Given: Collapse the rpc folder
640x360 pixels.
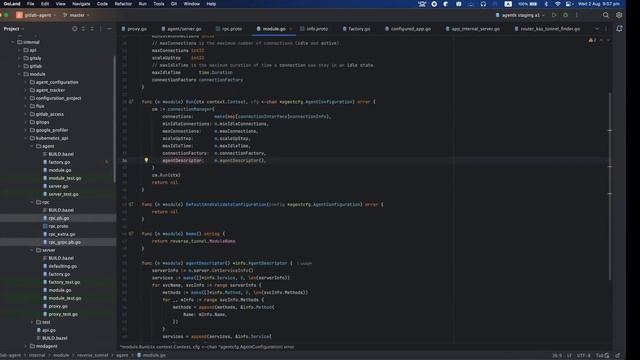Looking at the screenshot, I should [32, 202].
